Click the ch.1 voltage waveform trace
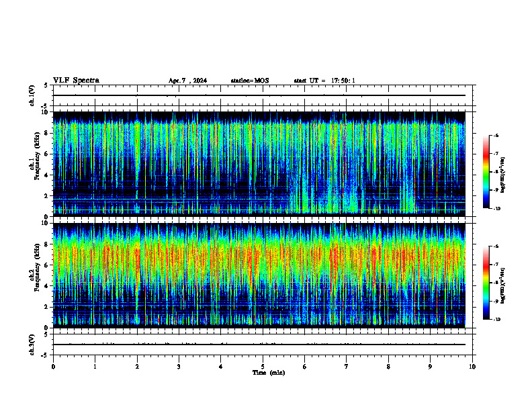This screenshot has height=411, width=532. pos(259,95)
